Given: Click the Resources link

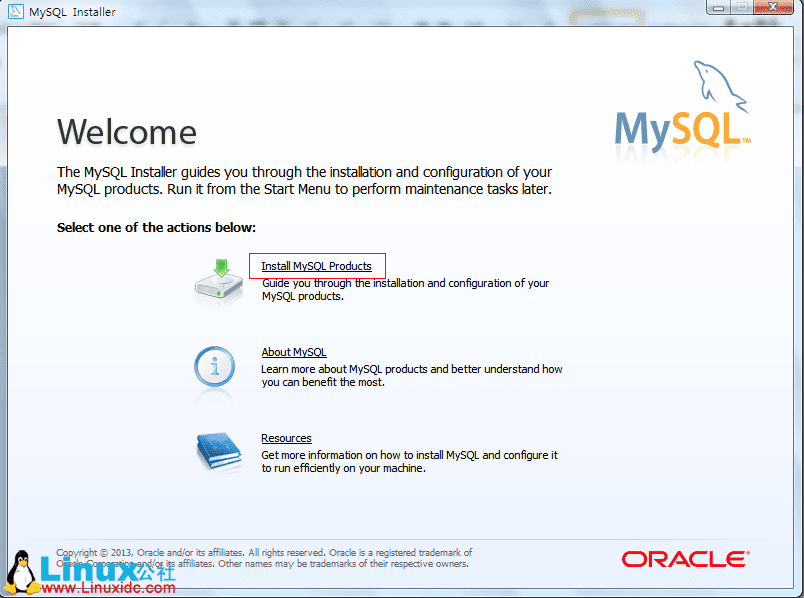Looking at the screenshot, I should 286,437.
